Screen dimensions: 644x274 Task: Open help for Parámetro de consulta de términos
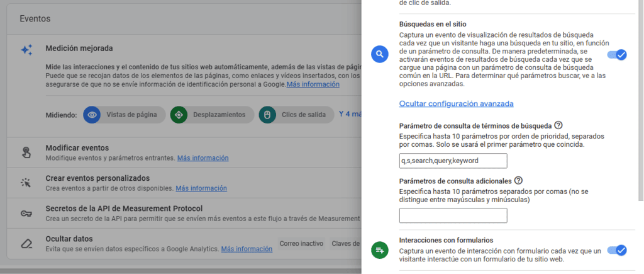pos(558,125)
